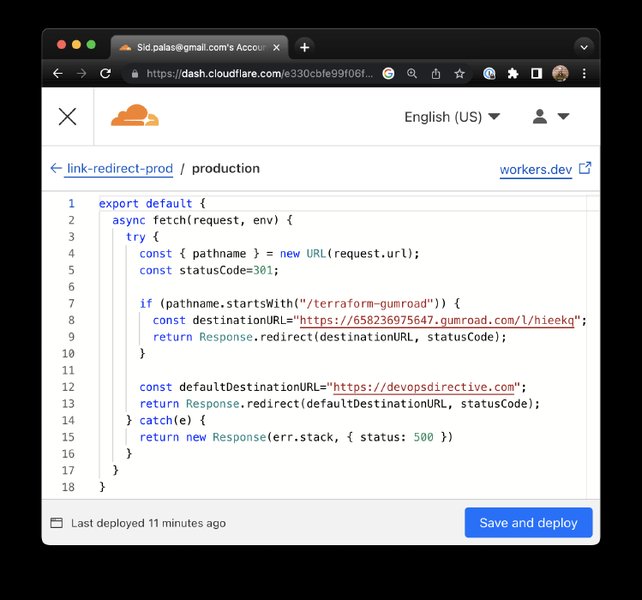Click the Cloudflare cloud logo
The image size is (642, 600).
click(135, 115)
